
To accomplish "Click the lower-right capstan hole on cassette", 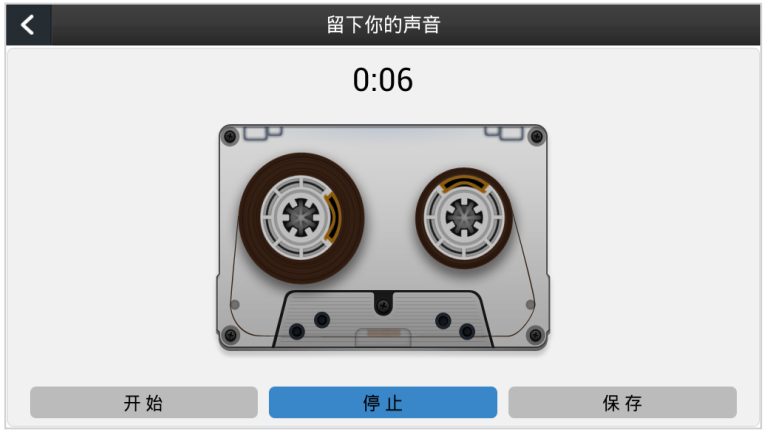I will point(467,331).
